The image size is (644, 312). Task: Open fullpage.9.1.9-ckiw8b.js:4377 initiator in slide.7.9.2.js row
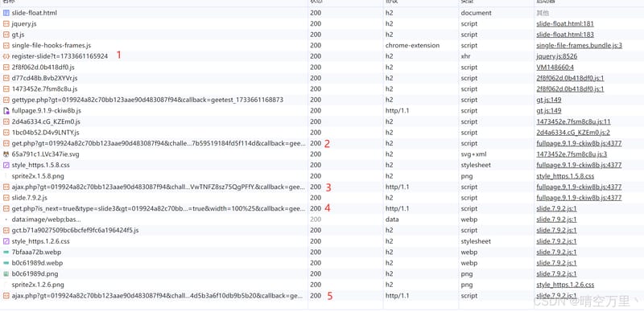(579, 198)
